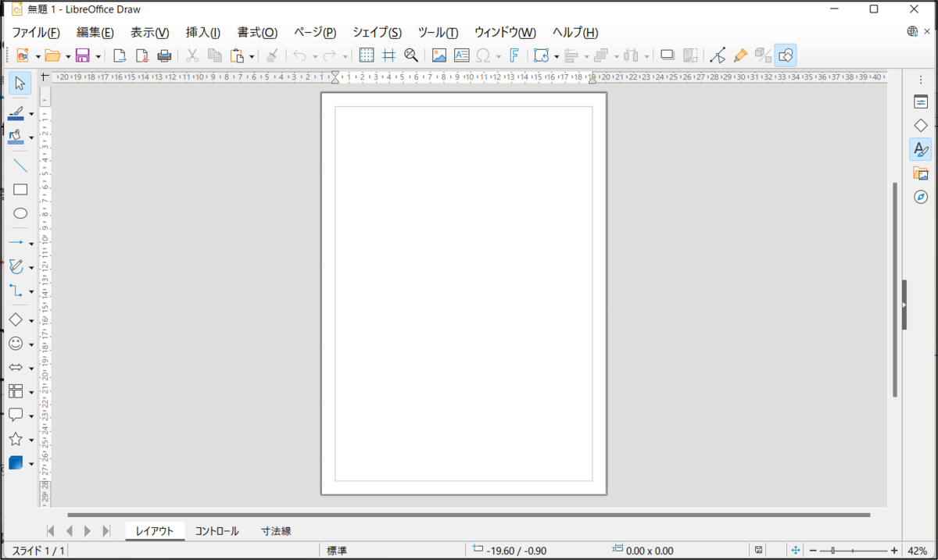Screen dimensions: 938x560
Task: Expand the Transformations dropdown arrow
Action: (556, 56)
